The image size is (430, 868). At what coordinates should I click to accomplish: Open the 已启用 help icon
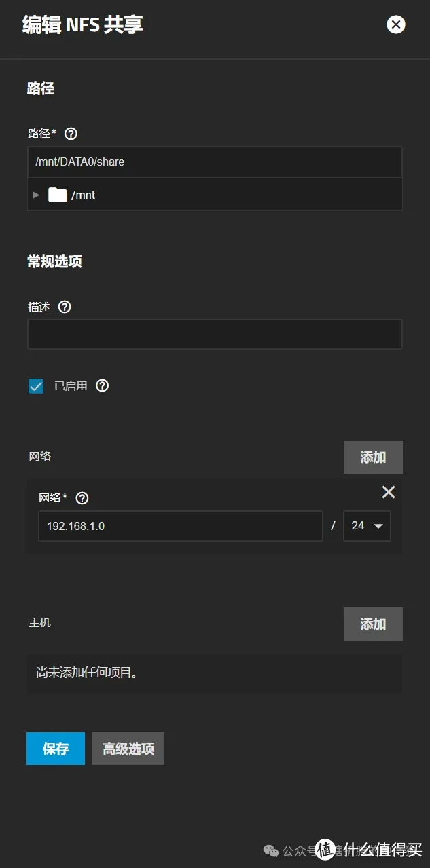pyautogui.click(x=102, y=385)
